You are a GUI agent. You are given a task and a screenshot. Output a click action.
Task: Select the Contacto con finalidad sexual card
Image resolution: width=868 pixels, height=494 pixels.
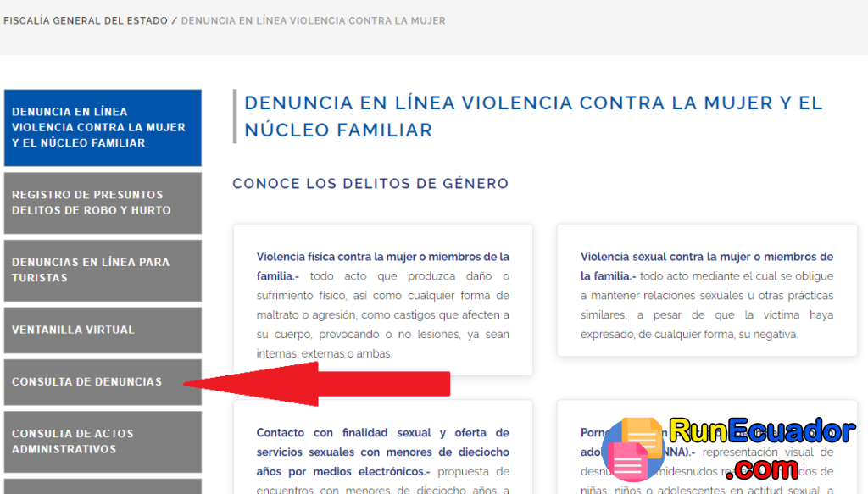point(383,447)
